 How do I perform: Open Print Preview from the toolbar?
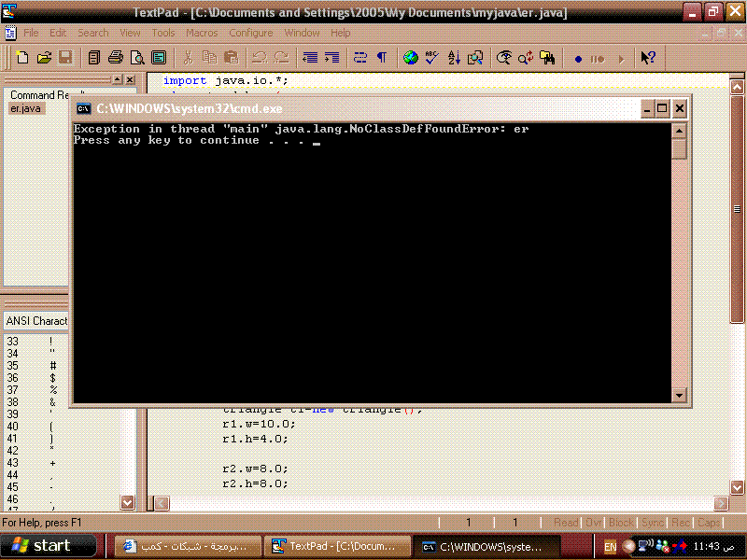point(137,58)
